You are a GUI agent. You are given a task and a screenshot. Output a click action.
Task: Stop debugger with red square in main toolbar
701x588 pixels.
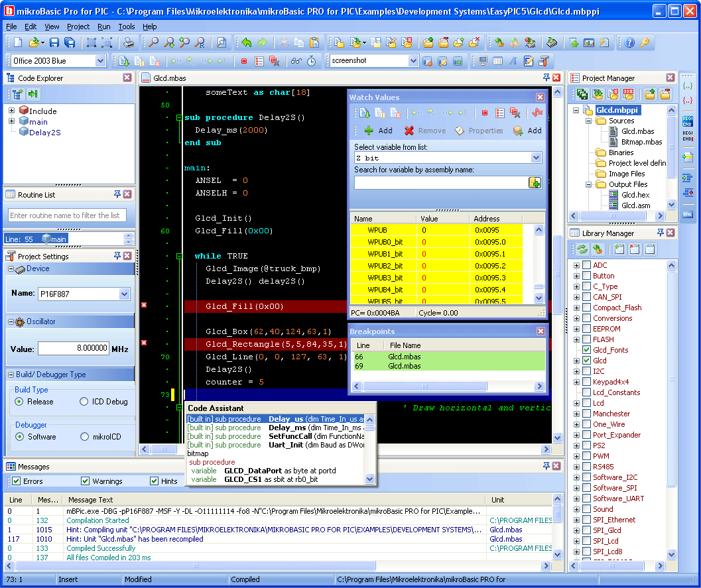[244, 61]
